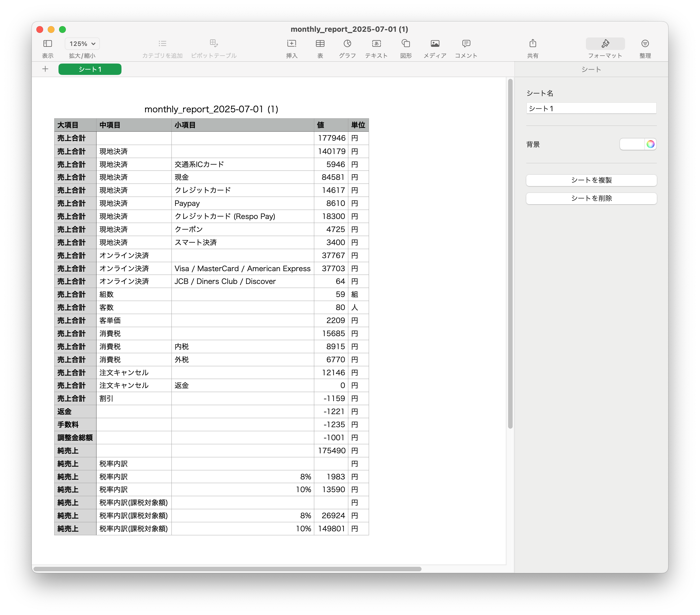This screenshot has width=700, height=615.
Task: Select the 手数料 row header cell
Action: click(75, 424)
